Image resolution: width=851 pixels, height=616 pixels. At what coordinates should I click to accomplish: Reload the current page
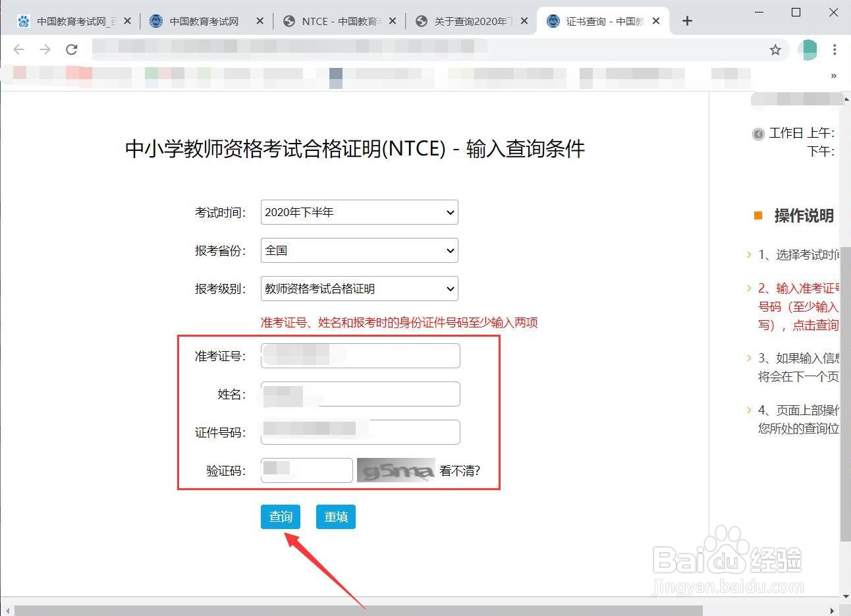(x=71, y=49)
